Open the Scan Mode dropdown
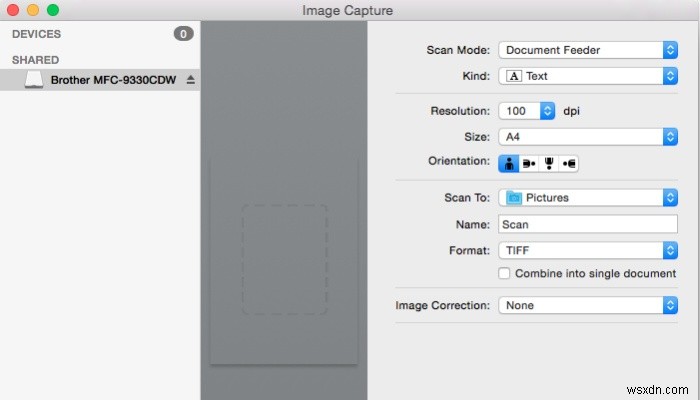The image size is (700, 400). click(x=588, y=50)
